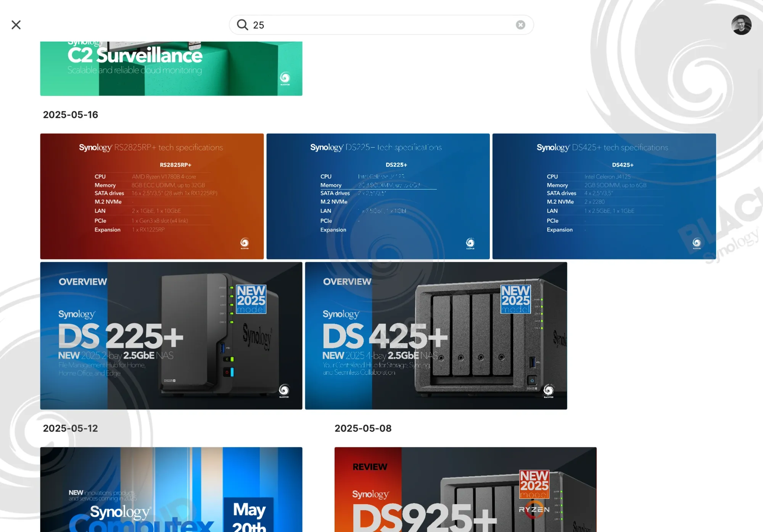Viewport: 763px width, 532px height.
Task: Clear the search field with the round x icon
Action: (x=520, y=25)
